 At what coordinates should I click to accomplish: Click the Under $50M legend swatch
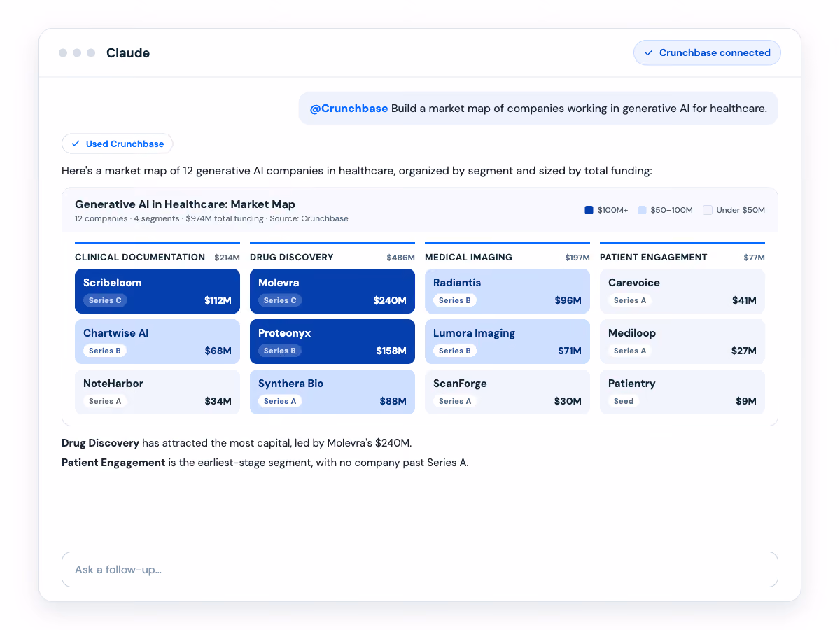[x=708, y=210]
